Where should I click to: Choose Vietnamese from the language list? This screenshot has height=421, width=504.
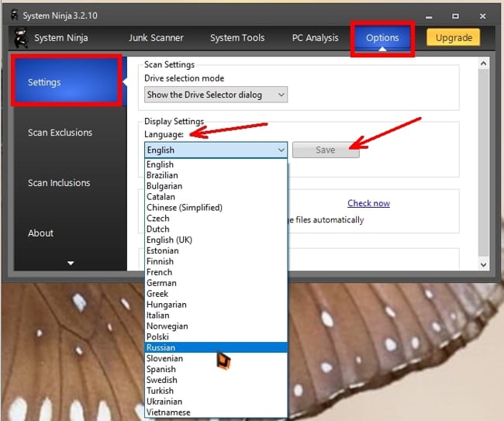pyautogui.click(x=216, y=412)
